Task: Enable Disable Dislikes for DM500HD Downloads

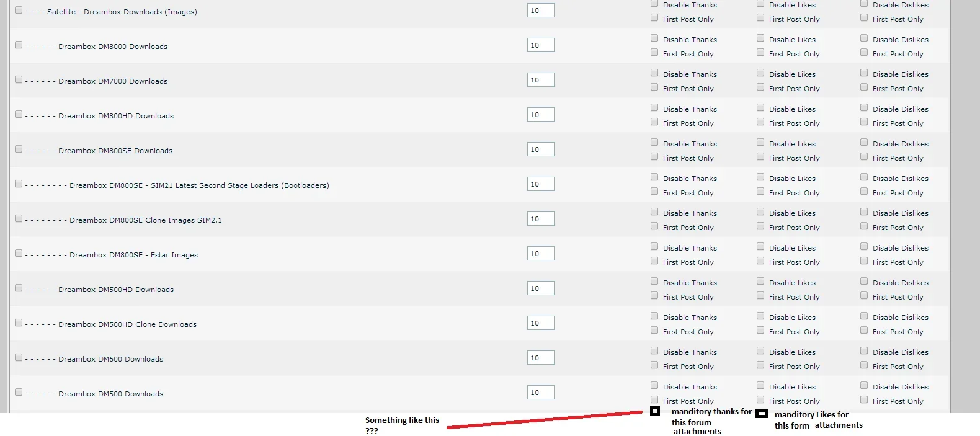Action: [x=864, y=281]
